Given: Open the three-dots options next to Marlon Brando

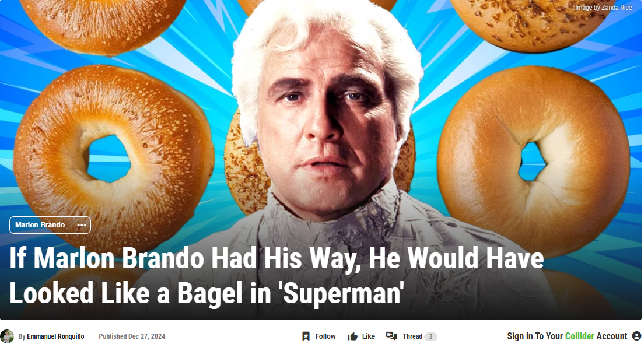Looking at the screenshot, I should click(82, 225).
